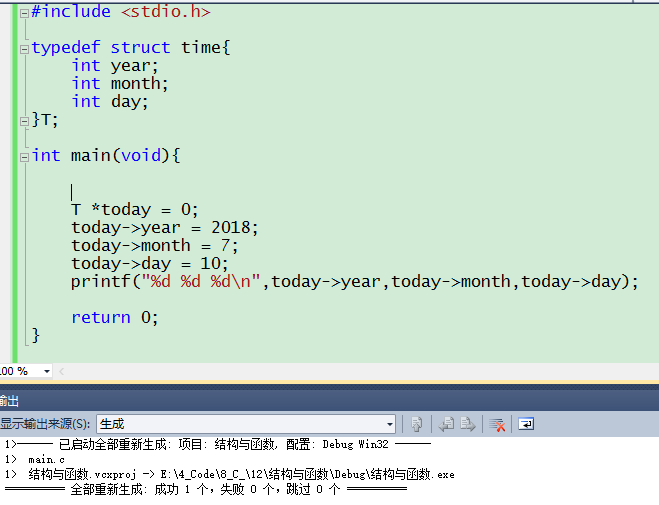Clear all output with the red X icon
Image resolution: width=659 pixels, height=505 pixels.
click(x=497, y=424)
